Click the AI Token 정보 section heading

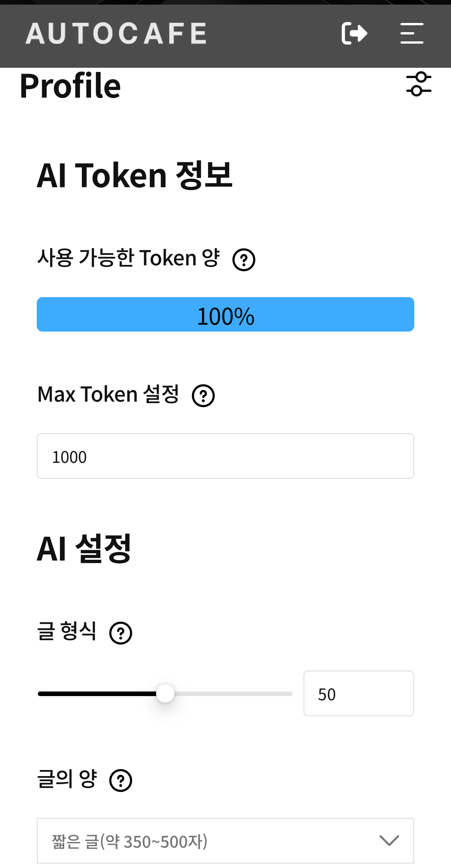point(135,175)
